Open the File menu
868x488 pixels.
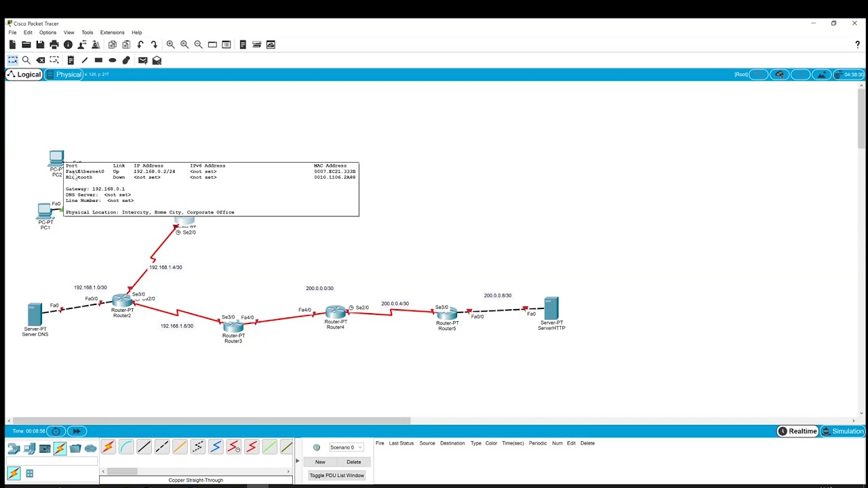coord(12,33)
